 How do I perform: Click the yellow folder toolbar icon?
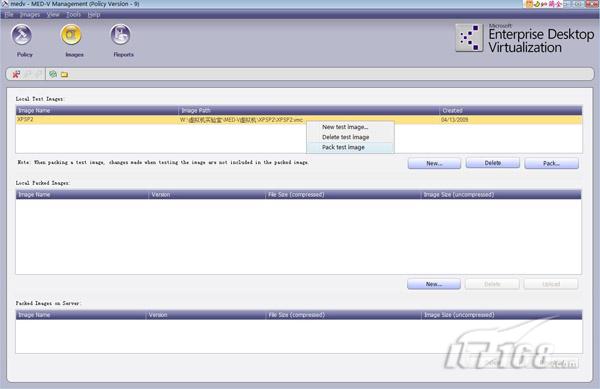64,74
